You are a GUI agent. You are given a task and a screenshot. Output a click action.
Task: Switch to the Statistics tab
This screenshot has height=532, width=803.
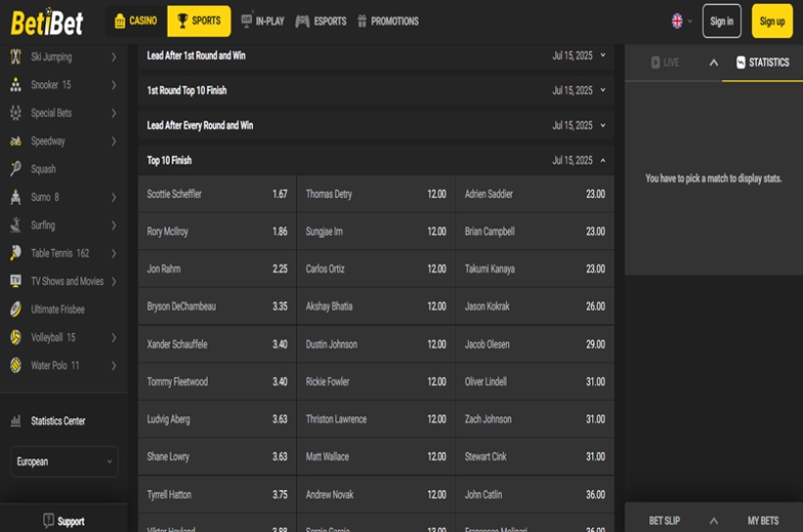(762, 63)
